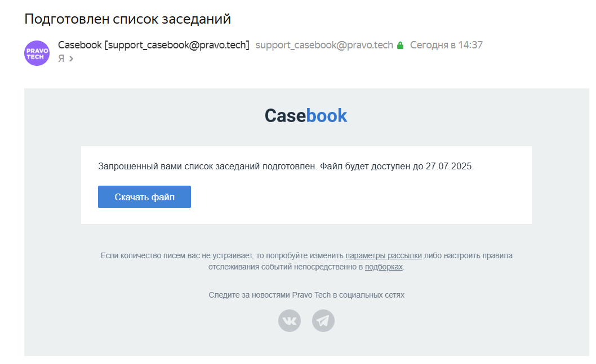Click the recipient label Я

tap(61, 59)
